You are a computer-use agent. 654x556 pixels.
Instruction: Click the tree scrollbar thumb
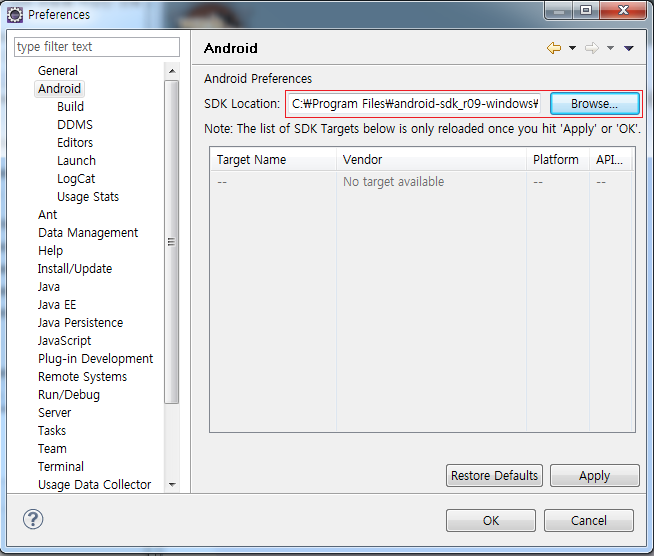[171, 242]
